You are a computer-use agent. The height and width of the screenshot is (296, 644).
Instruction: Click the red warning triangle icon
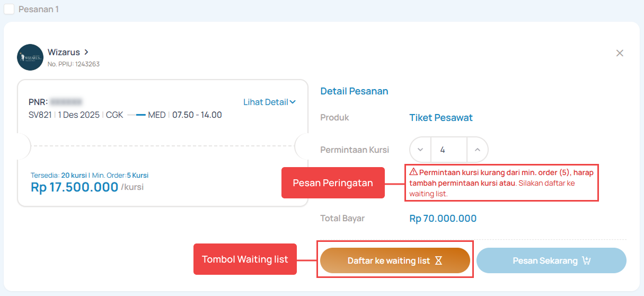413,172
